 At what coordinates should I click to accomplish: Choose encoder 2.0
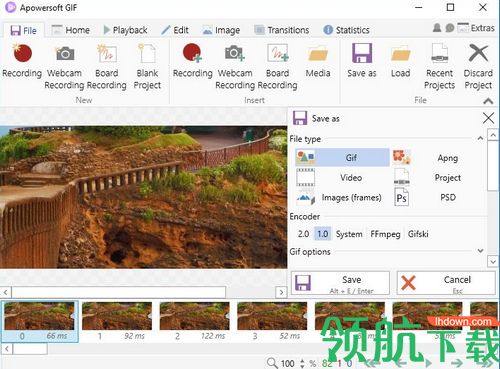coord(303,234)
